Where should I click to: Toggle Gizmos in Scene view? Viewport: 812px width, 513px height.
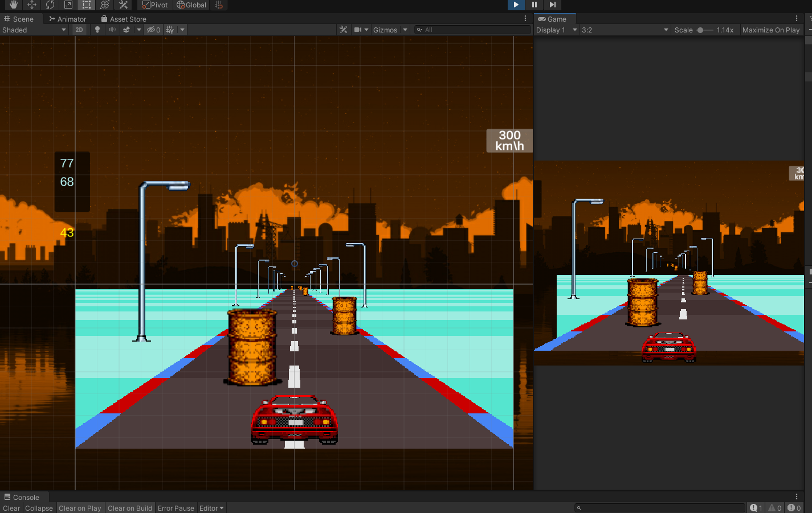[x=385, y=30]
